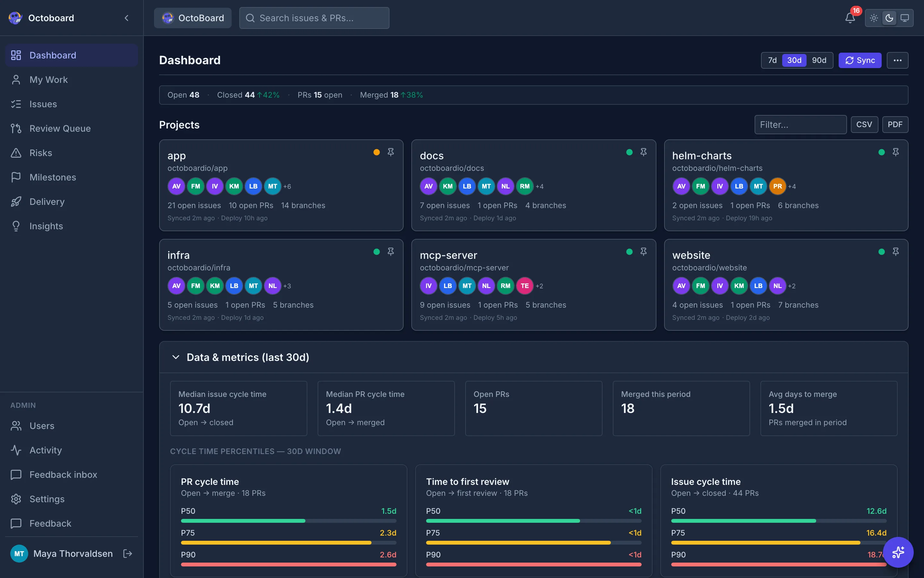Export projects as CSV
The width and height of the screenshot is (924, 578).
[x=864, y=125]
